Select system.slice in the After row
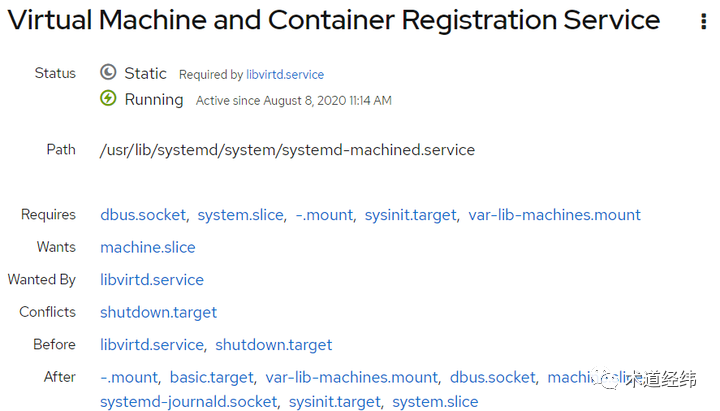This screenshot has width=720, height=411. point(435,402)
